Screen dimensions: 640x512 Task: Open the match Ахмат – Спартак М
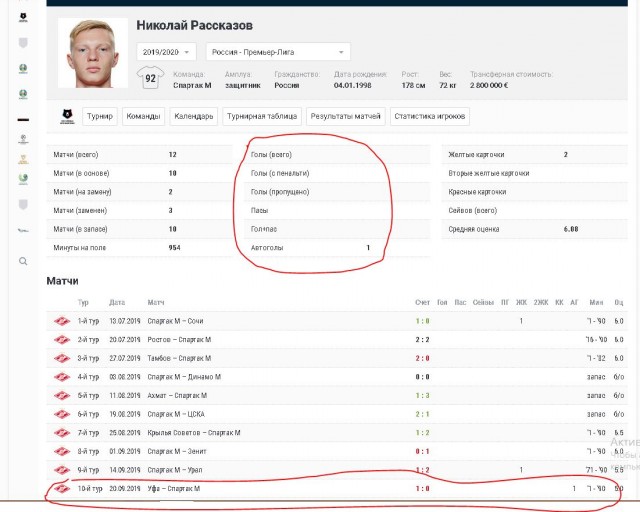pyautogui.click(x=177, y=396)
